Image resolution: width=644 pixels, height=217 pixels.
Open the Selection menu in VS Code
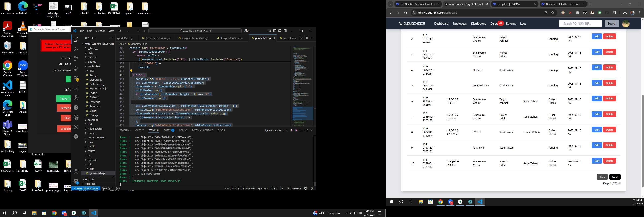tap(100, 31)
